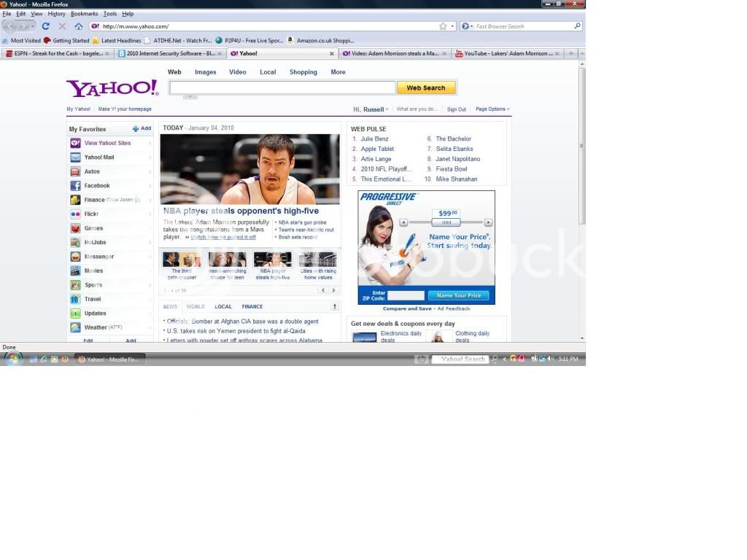This screenshot has height=560, width=747.
Task: Open the URL bar history dropdown arrow
Action: tap(452, 26)
